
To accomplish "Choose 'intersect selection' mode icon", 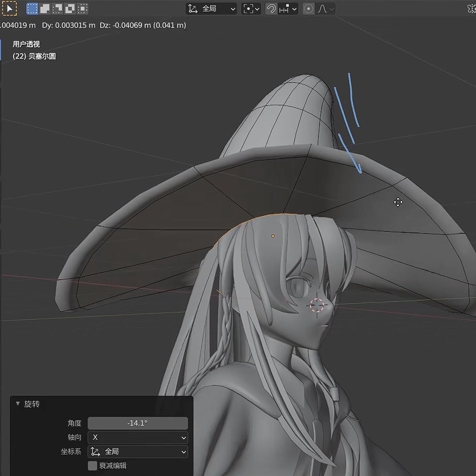I will pyautogui.click(x=82, y=8).
